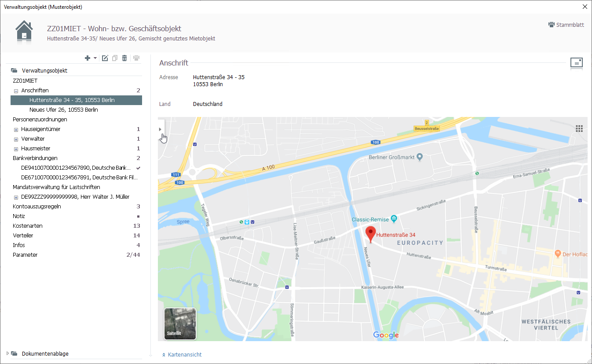This screenshot has height=364, width=592.
Task: Select Huttenstraße 34 - 35, 10553 Berlin address
Action: pyautogui.click(x=76, y=100)
